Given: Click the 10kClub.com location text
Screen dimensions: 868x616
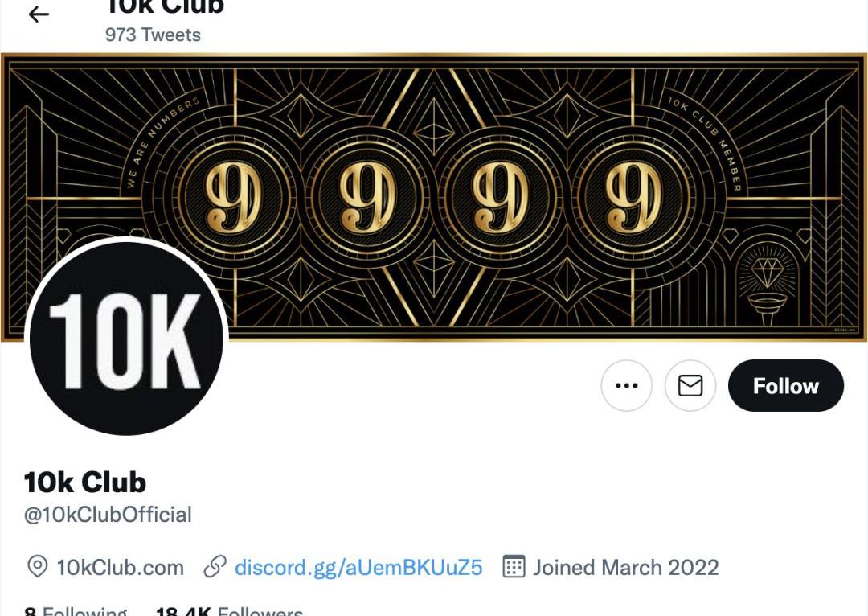Looking at the screenshot, I should tap(120, 568).
